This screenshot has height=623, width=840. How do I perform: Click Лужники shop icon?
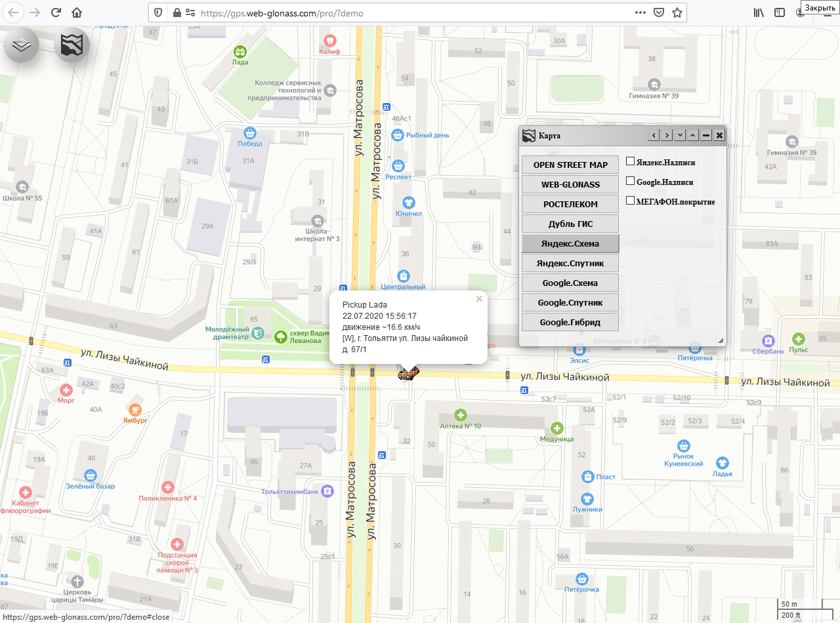click(587, 498)
